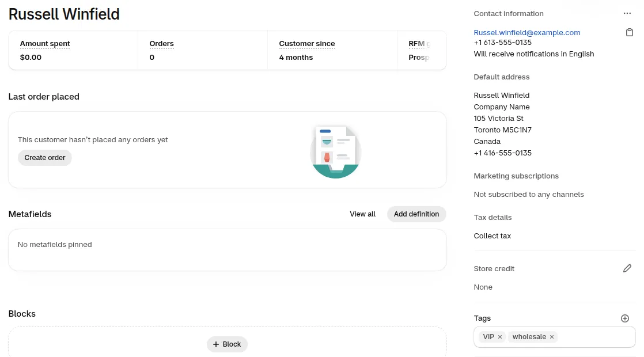Click the Will receive notifications in English text
644x357 pixels.
tap(533, 54)
